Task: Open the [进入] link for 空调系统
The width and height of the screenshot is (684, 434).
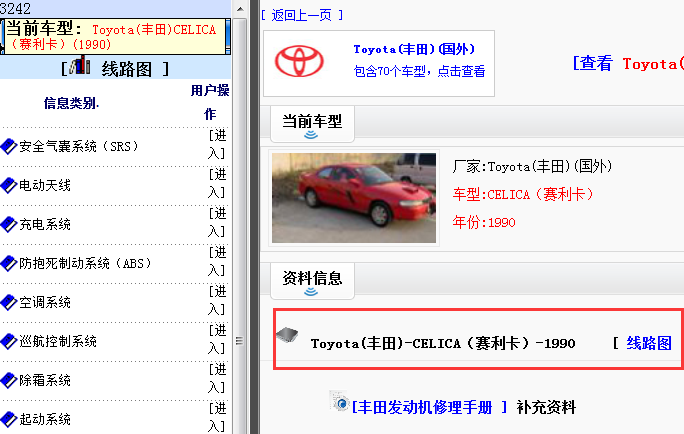Action: 217,300
